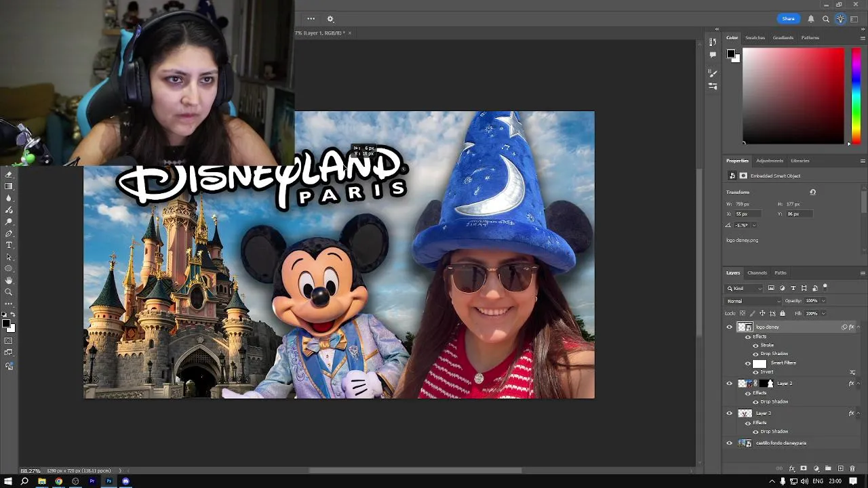
Task: Collapse effects on logo disney layer
Action: coord(859,327)
